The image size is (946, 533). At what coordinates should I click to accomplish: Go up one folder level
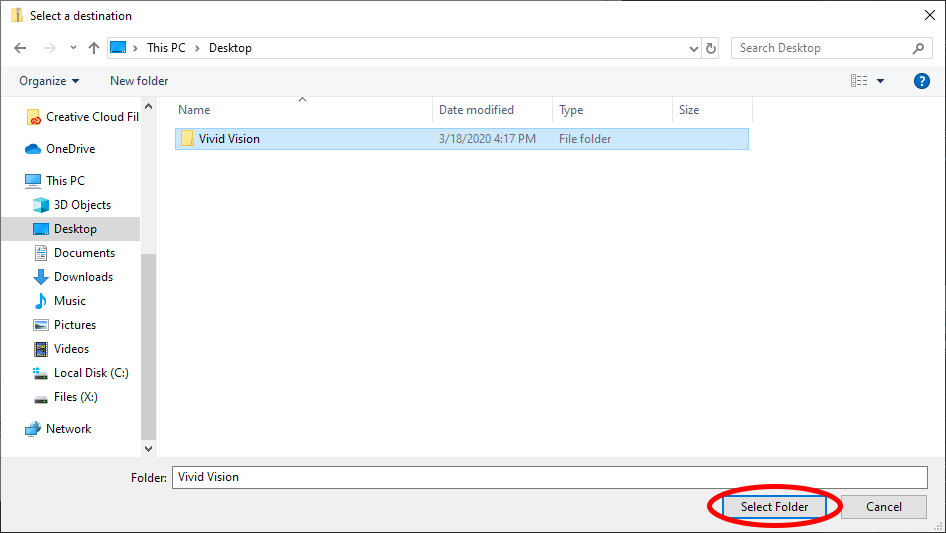coord(94,48)
